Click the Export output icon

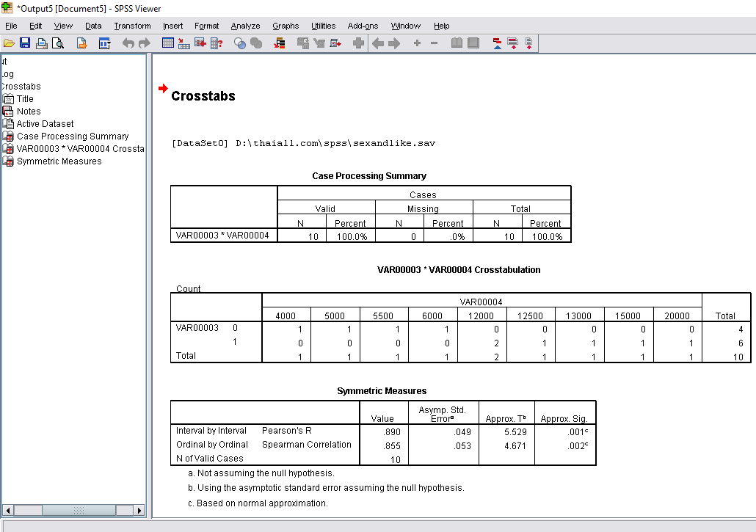(82, 43)
